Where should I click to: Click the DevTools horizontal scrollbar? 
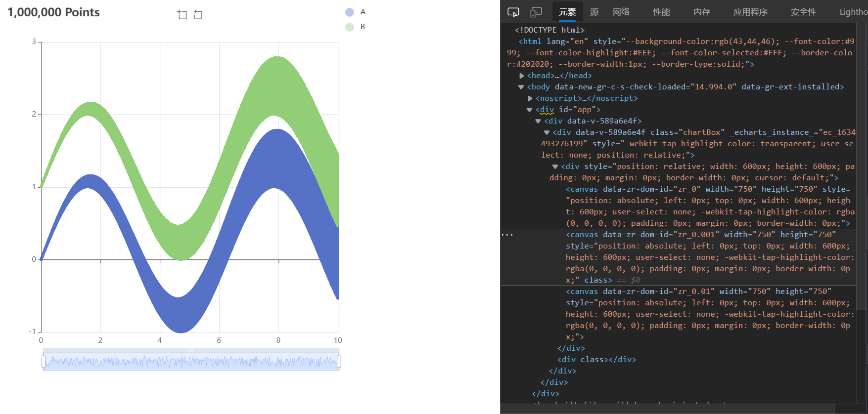(668, 409)
